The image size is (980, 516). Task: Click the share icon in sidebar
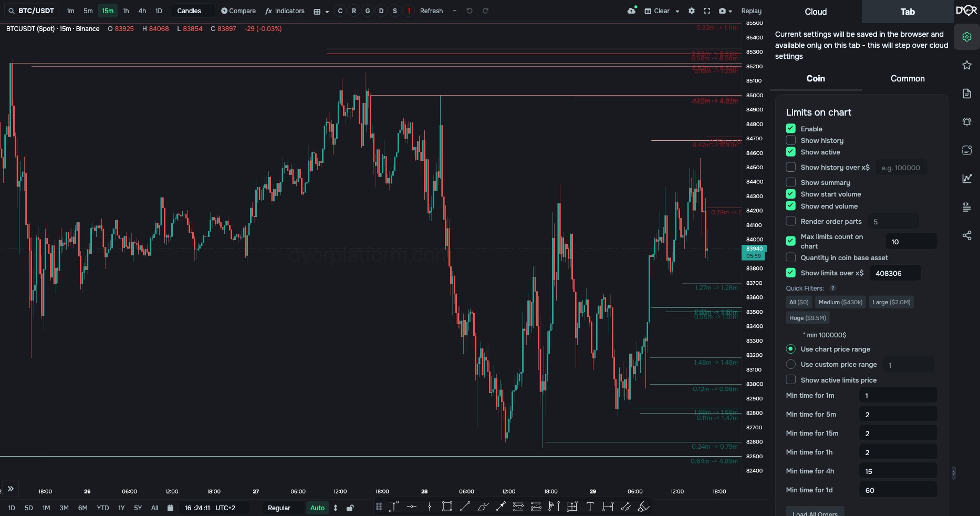click(x=967, y=235)
